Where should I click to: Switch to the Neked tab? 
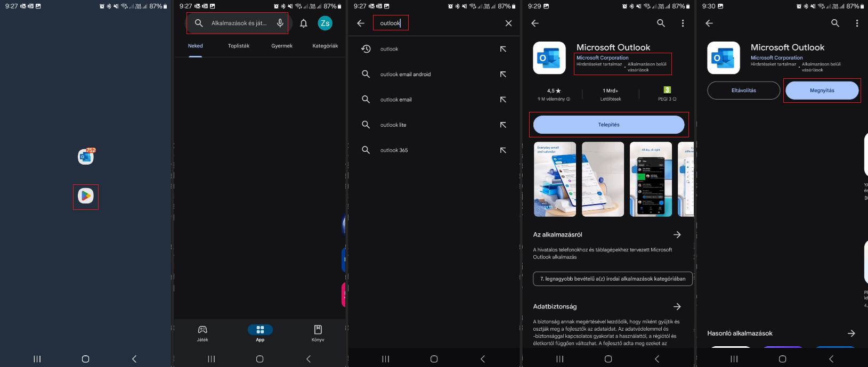[x=196, y=46]
